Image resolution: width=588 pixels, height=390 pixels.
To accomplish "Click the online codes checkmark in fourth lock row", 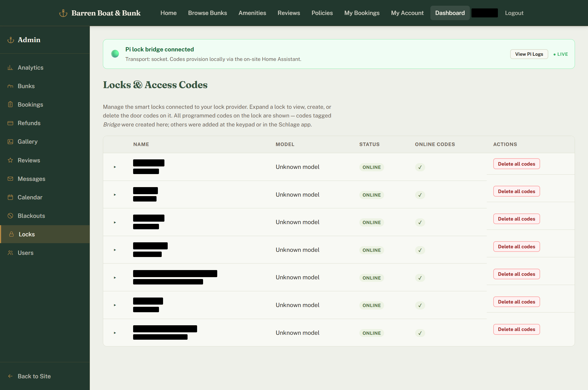I will click(420, 250).
